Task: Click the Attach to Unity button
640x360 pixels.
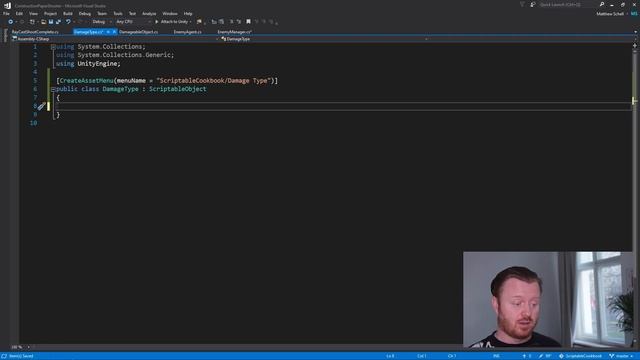Action: 171,22
